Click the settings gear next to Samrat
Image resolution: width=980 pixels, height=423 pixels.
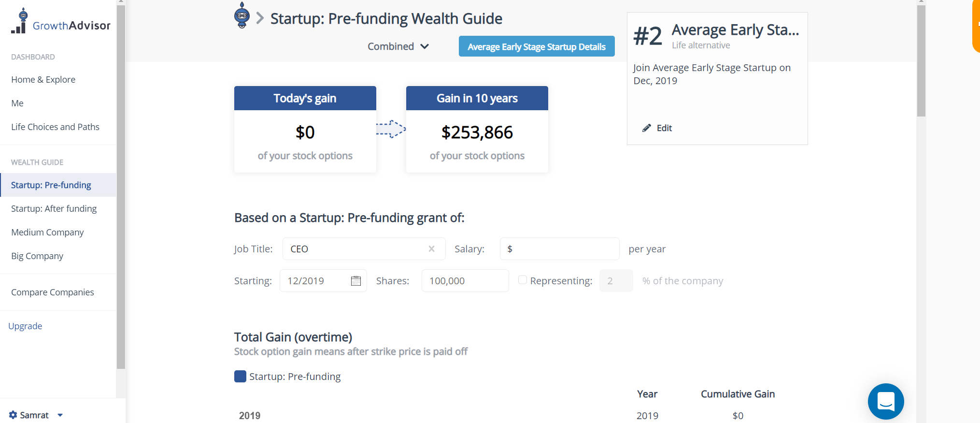(x=13, y=415)
